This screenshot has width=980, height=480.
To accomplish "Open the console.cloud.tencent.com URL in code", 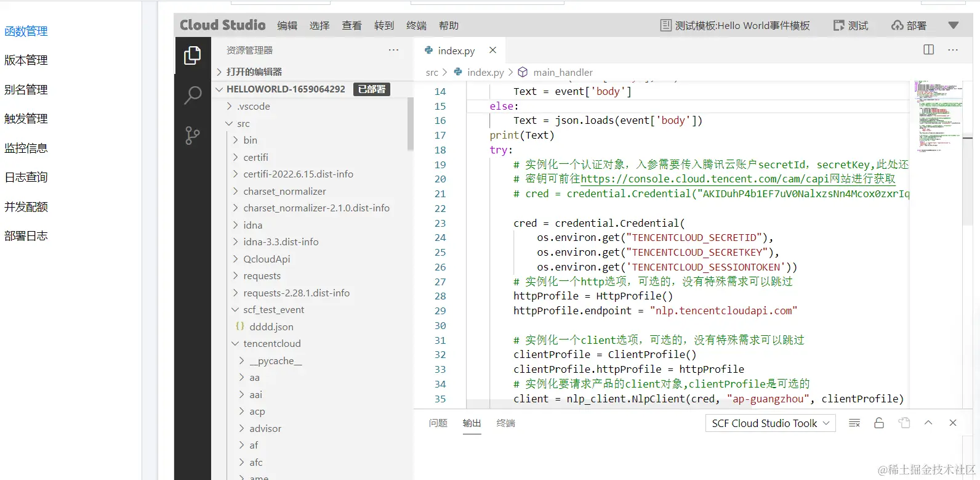I will click(x=738, y=179).
